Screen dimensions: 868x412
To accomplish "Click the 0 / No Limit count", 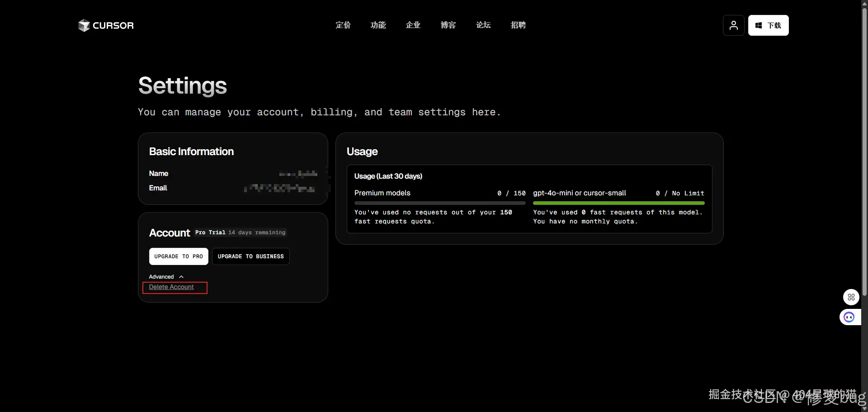I will [680, 193].
